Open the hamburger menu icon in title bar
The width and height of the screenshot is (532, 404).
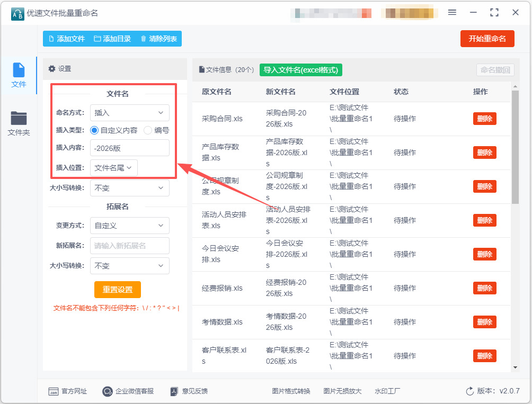tap(452, 13)
